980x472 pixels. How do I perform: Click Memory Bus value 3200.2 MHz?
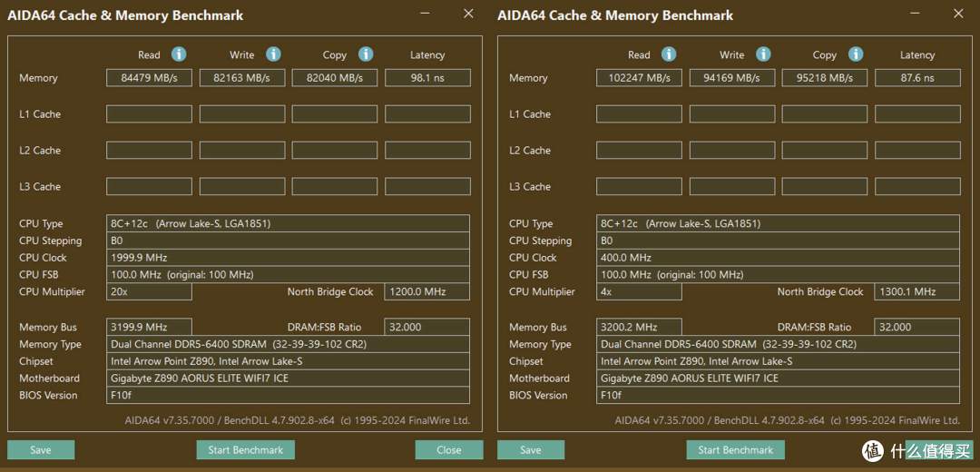(639, 327)
